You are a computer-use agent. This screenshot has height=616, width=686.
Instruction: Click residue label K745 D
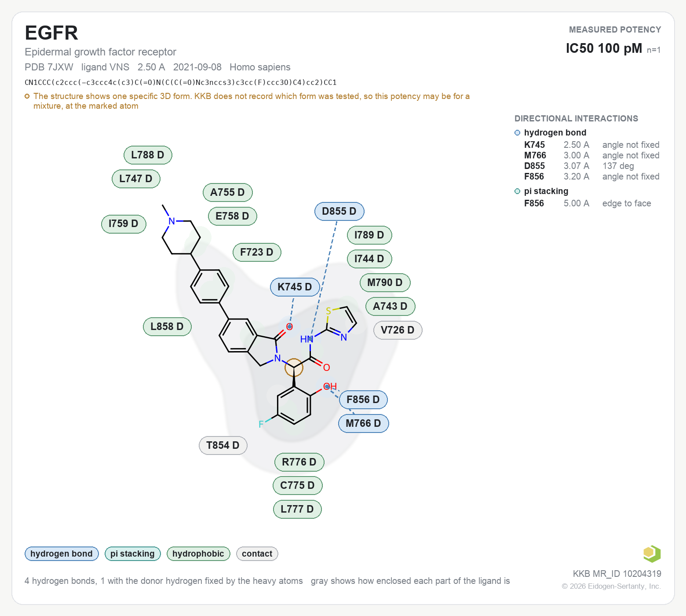click(295, 287)
